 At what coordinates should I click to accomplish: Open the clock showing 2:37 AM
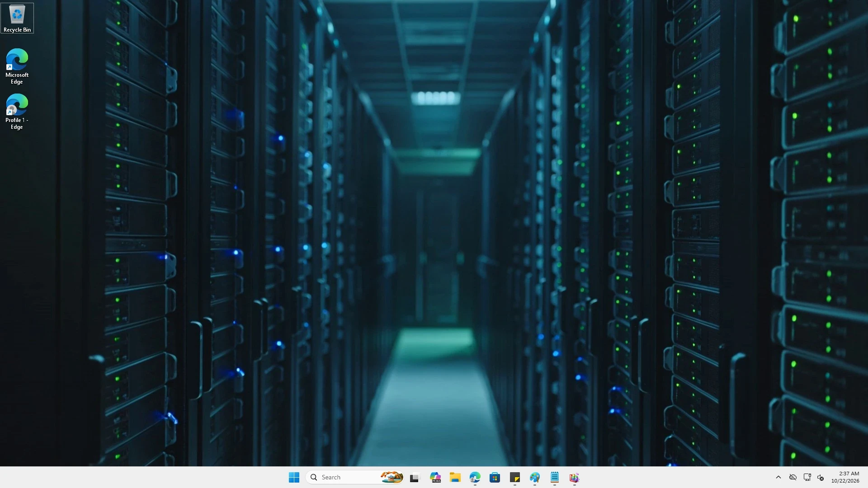845,478
